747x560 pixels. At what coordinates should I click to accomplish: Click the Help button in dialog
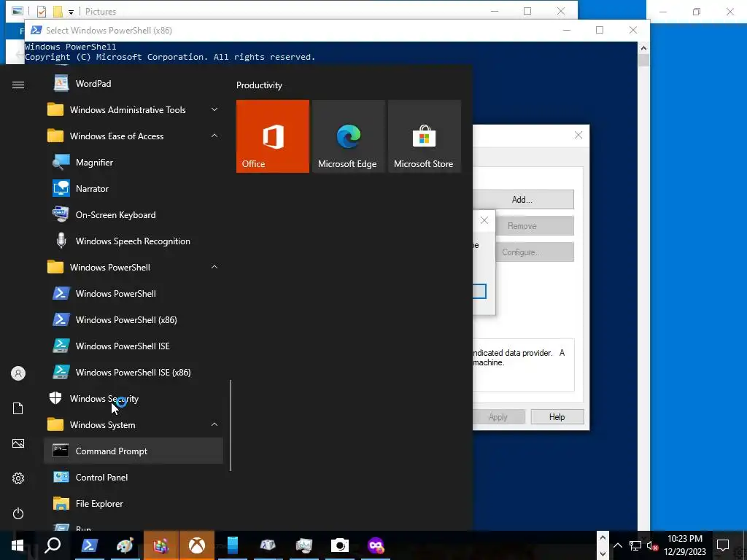point(557,416)
